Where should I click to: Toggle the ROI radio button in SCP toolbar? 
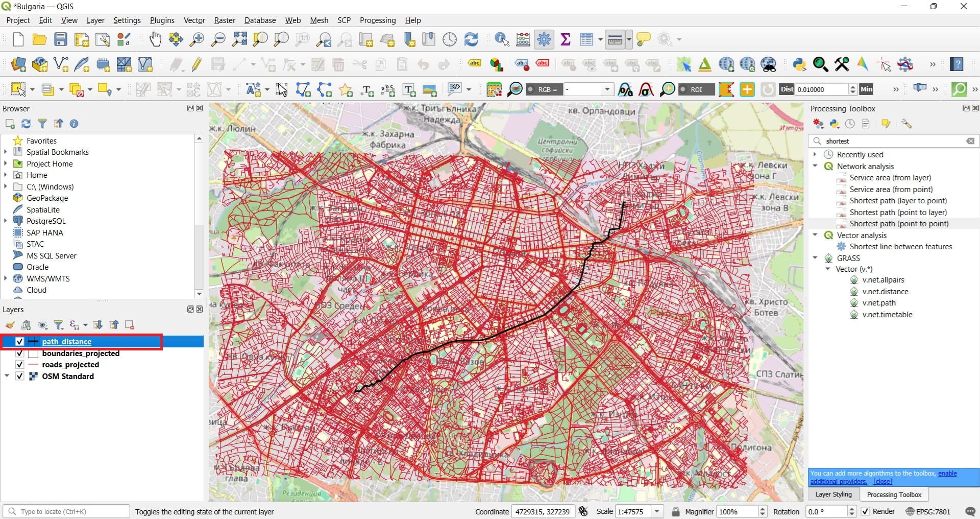click(683, 89)
